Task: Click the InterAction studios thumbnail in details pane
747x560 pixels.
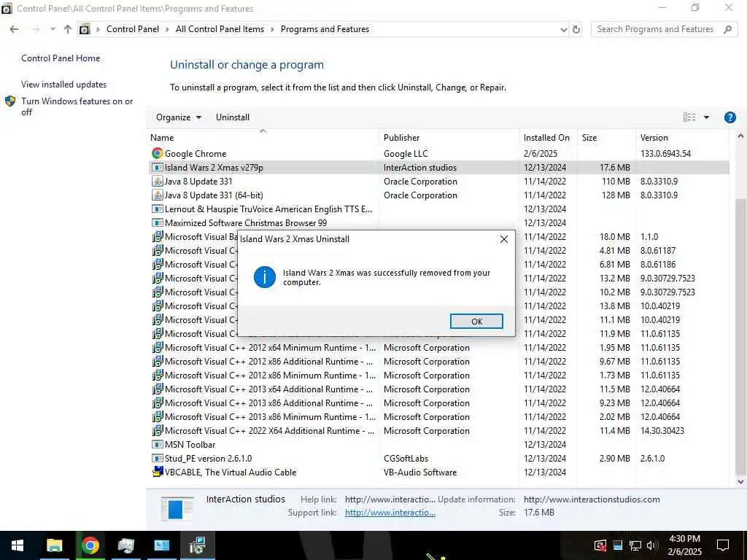Action: [x=177, y=508]
